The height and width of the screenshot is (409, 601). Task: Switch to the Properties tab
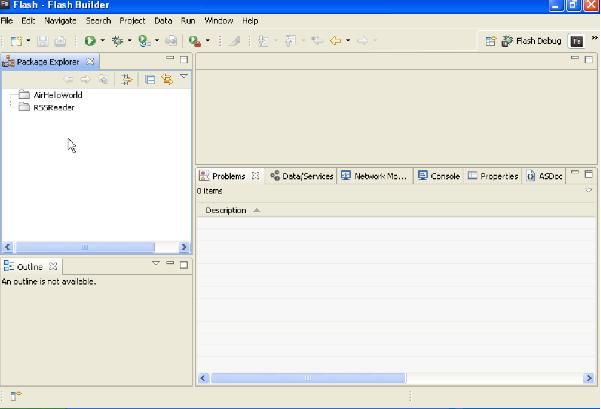point(493,176)
